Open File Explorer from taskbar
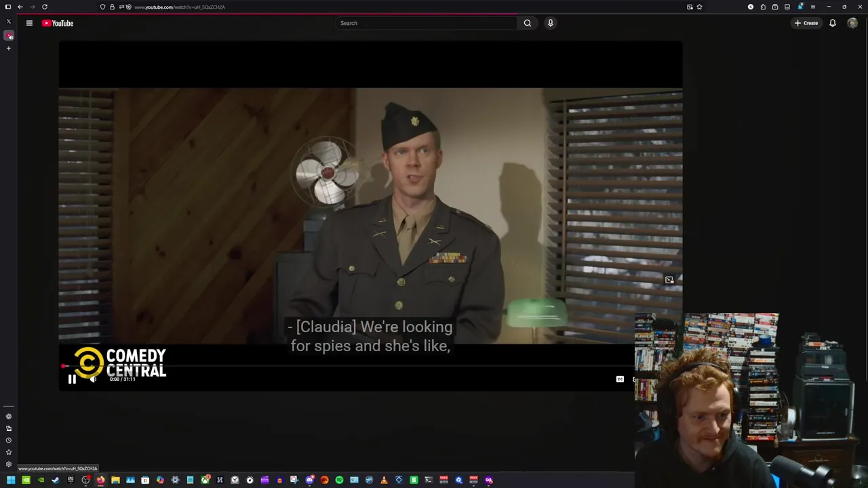The height and width of the screenshot is (488, 868). tap(115, 480)
